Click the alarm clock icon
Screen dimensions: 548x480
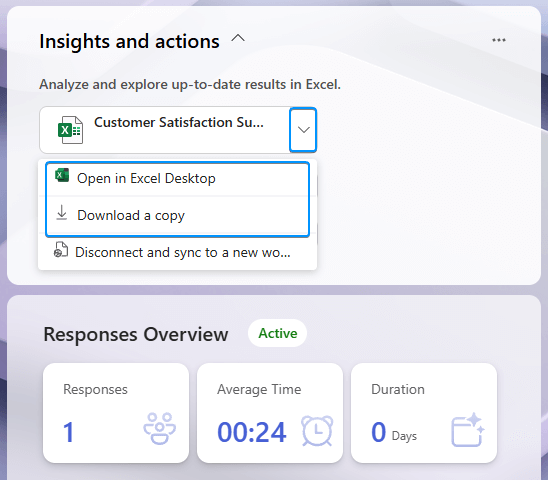317,431
